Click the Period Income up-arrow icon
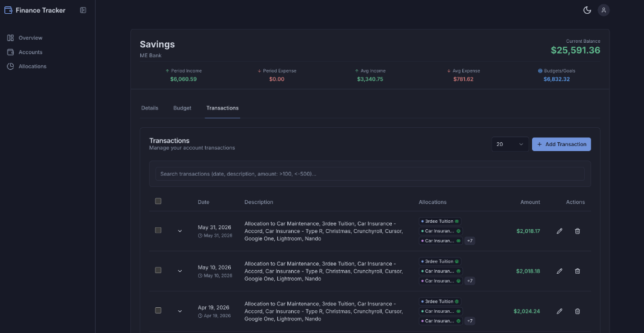This screenshot has width=644, height=333. (167, 71)
